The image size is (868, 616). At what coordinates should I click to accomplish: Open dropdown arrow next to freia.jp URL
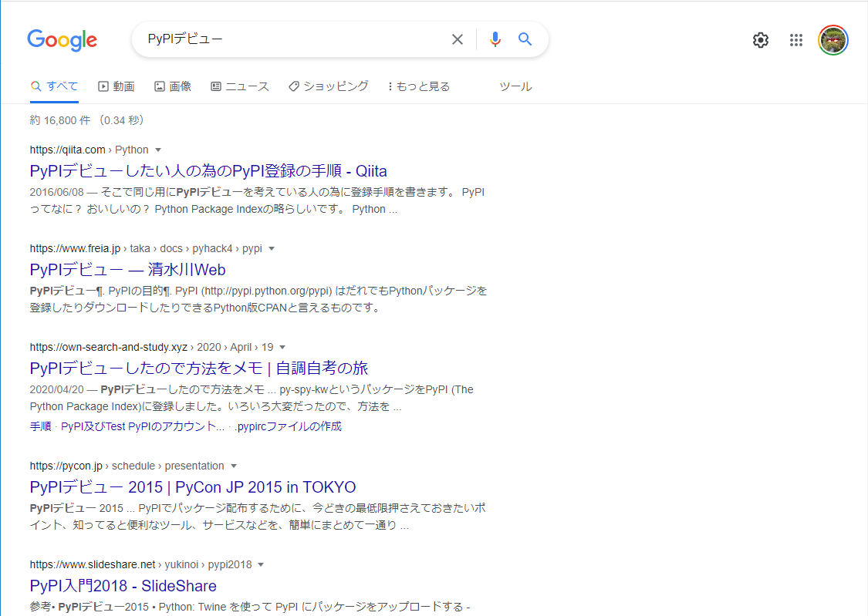272,248
